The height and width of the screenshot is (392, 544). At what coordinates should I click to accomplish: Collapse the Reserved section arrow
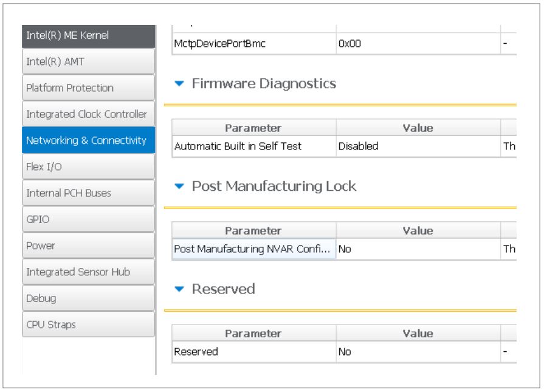179,289
